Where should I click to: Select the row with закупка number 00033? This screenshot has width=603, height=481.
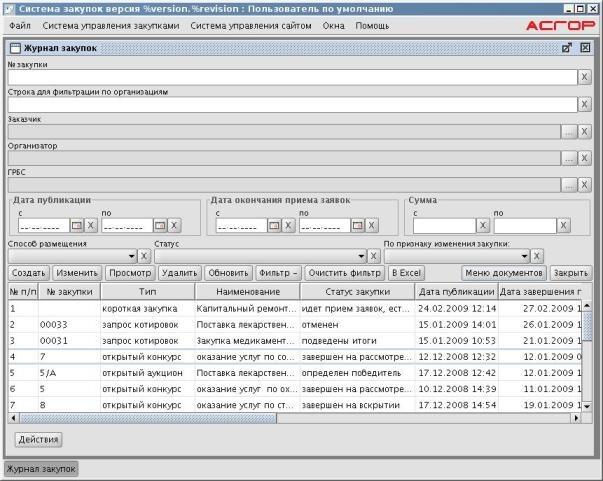[x=54, y=325]
